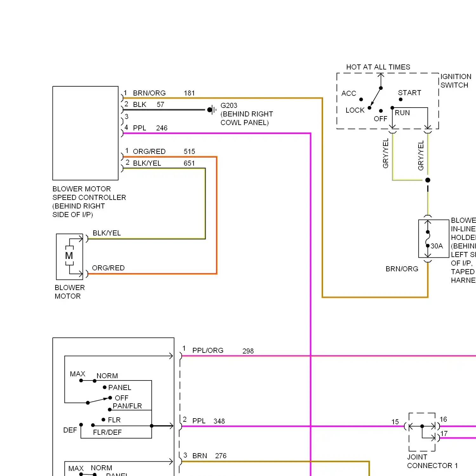
Task: Click ORG/RED label beside circuit 515
Action: 149,151
